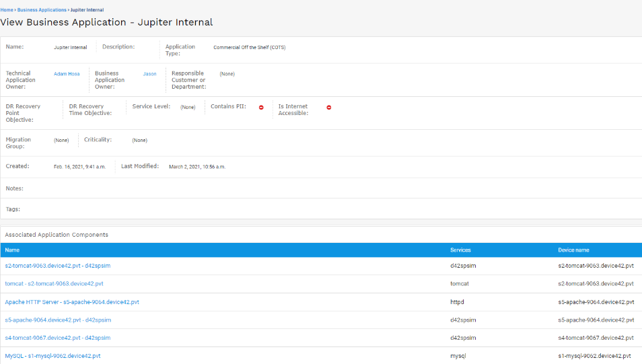Click the Is Internet Accessible red icon

(x=329, y=107)
